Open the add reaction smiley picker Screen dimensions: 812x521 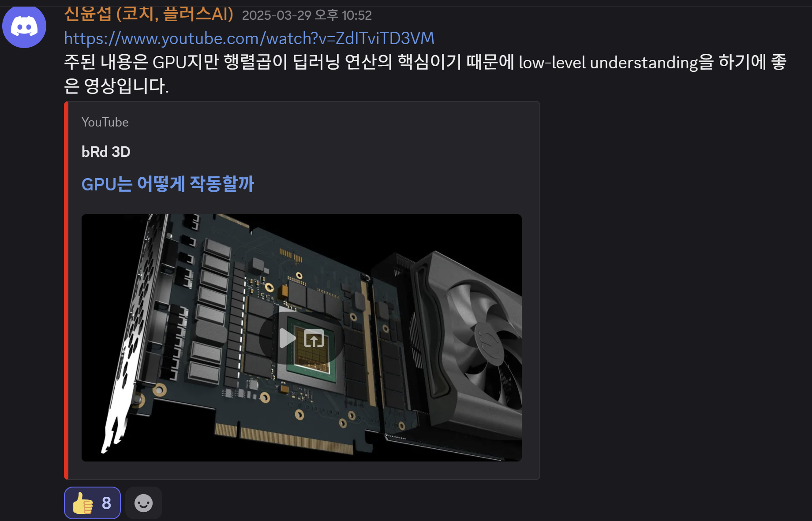143,503
